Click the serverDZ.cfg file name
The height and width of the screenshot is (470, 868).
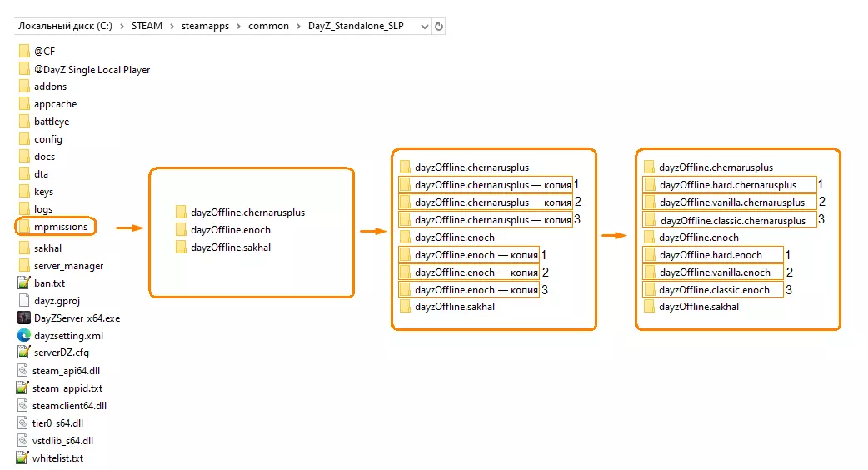click(62, 352)
